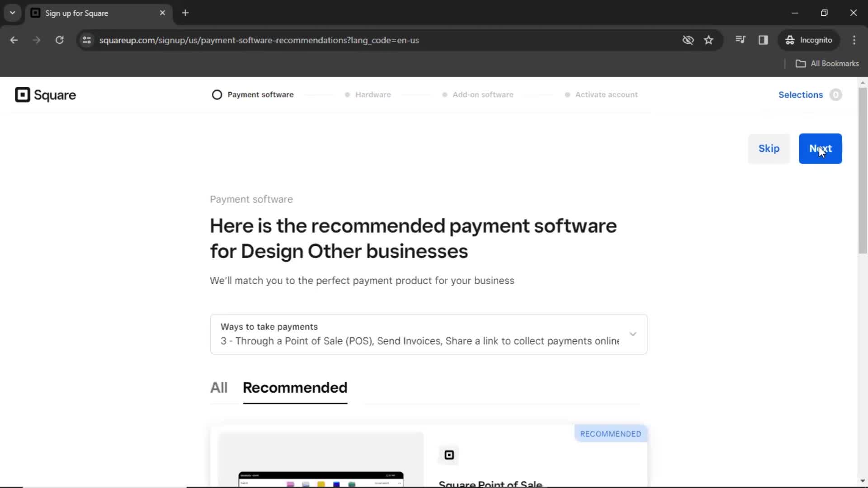Select the Recommended tab

(295, 388)
